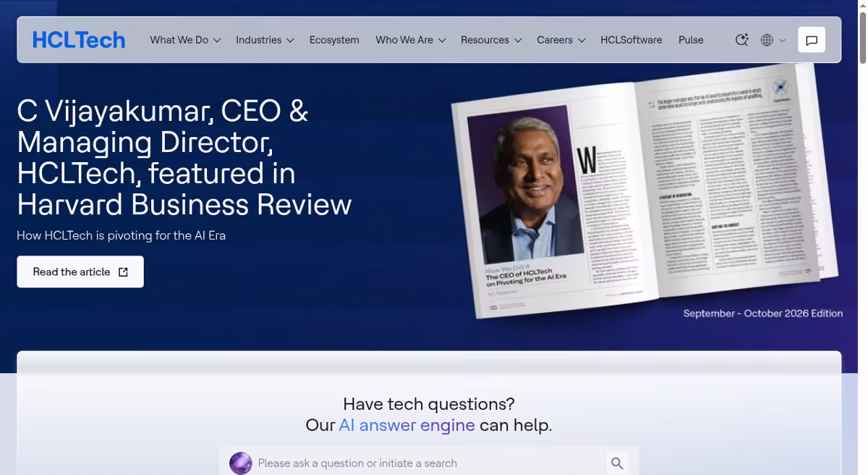868x475 pixels.
Task: Click the "September - October 2026 Edition" caption
Action: tap(763, 314)
